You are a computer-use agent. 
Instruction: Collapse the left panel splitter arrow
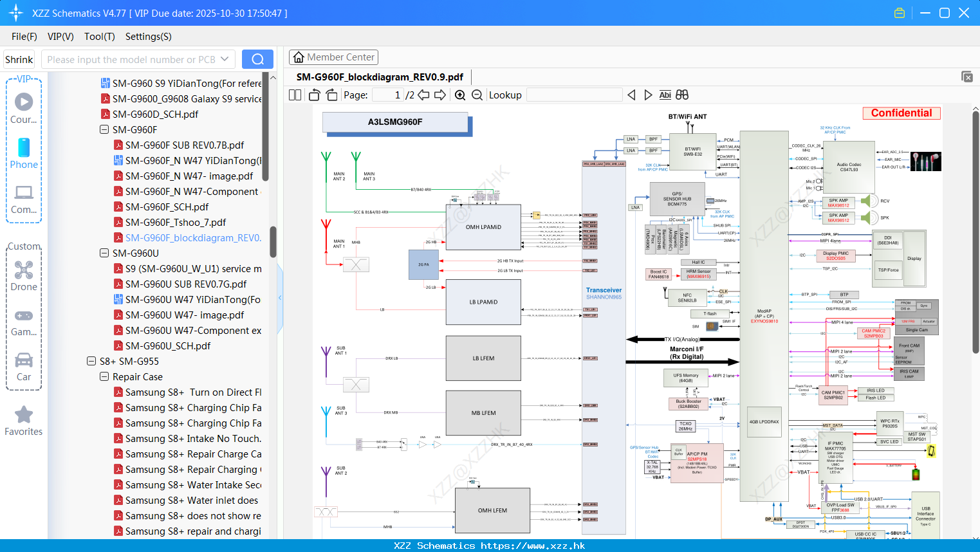(x=280, y=298)
